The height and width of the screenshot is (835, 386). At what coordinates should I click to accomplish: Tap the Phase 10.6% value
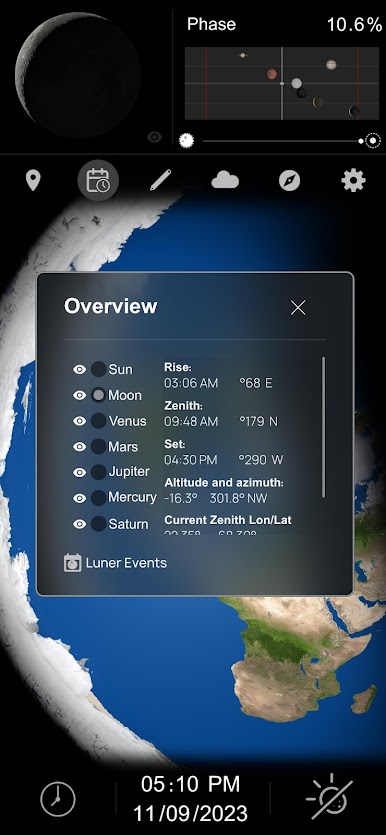[x=354, y=24]
